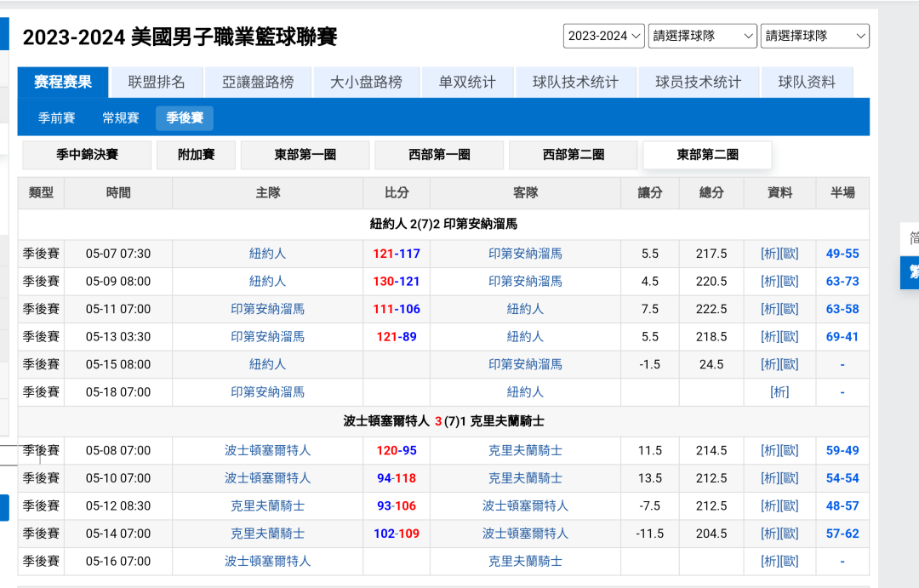919x588 pixels.
Task: Click half-time score 49-55
Action: pyautogui.click(x=842, y=254)
